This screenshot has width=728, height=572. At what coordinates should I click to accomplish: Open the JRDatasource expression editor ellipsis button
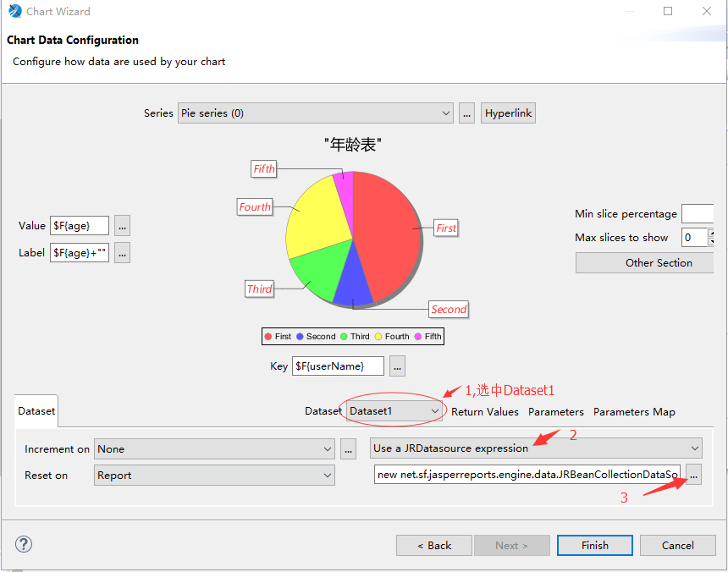(x=693, y=475)
